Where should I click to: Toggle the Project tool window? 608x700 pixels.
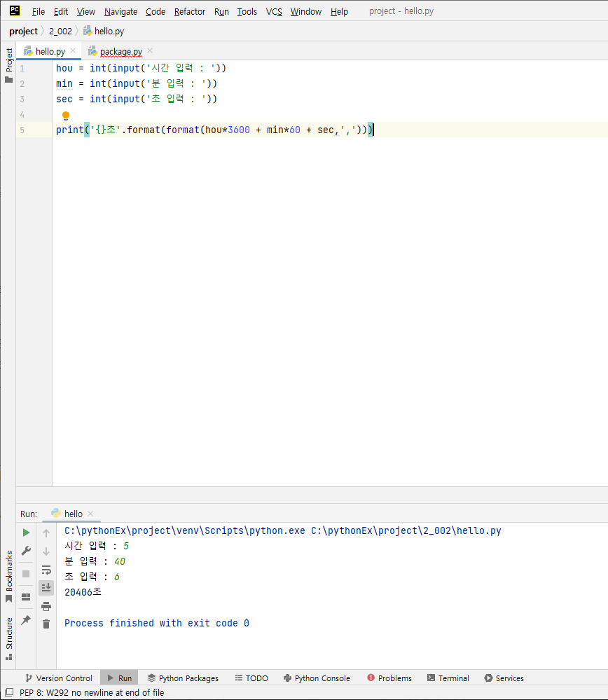[x=9, y=65]
